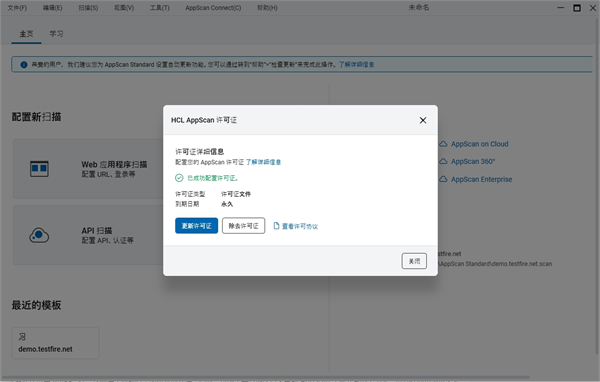The height and width of the screenshot is (382, 600).
Task: Switch to the 学习 tab
Action: (x=56, y=34)
